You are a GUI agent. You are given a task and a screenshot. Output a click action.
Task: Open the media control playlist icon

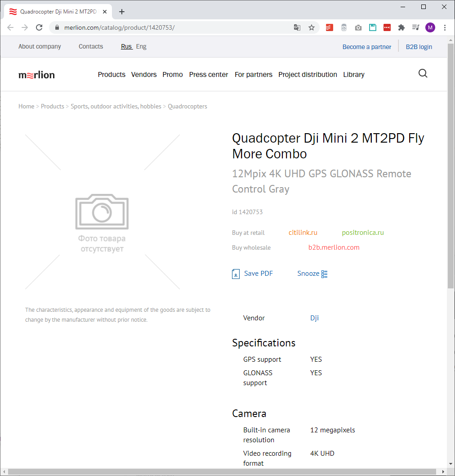click(x=415, y=27)
